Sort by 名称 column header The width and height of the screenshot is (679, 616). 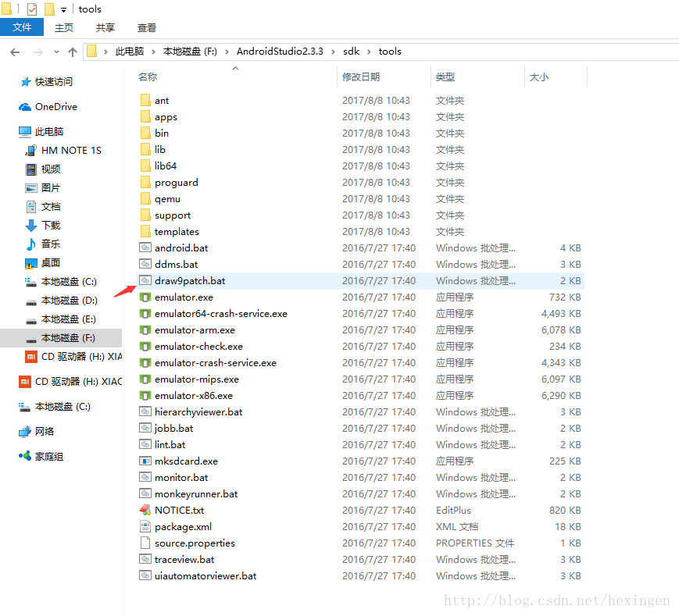click(148, 77)
